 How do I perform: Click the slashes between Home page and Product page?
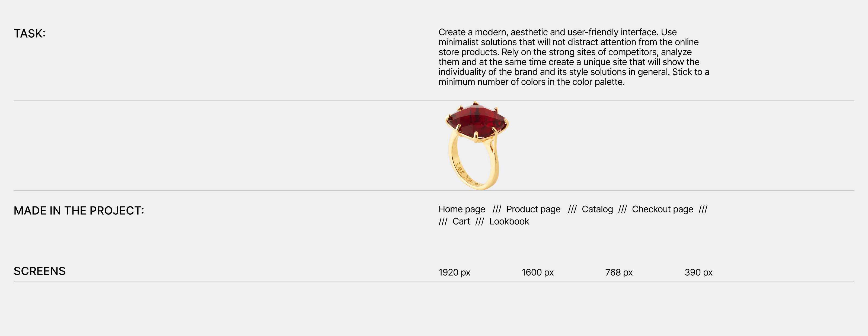(x=496, y=209)
